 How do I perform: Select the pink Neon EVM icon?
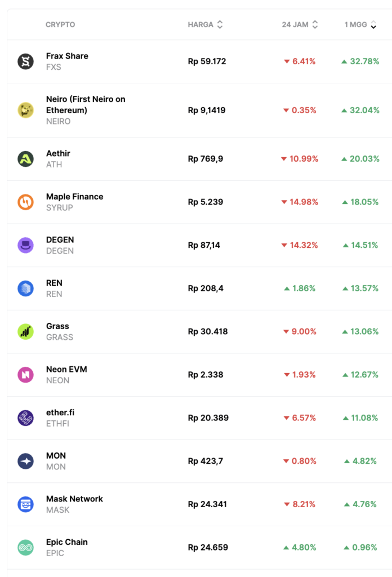point(26,375)
